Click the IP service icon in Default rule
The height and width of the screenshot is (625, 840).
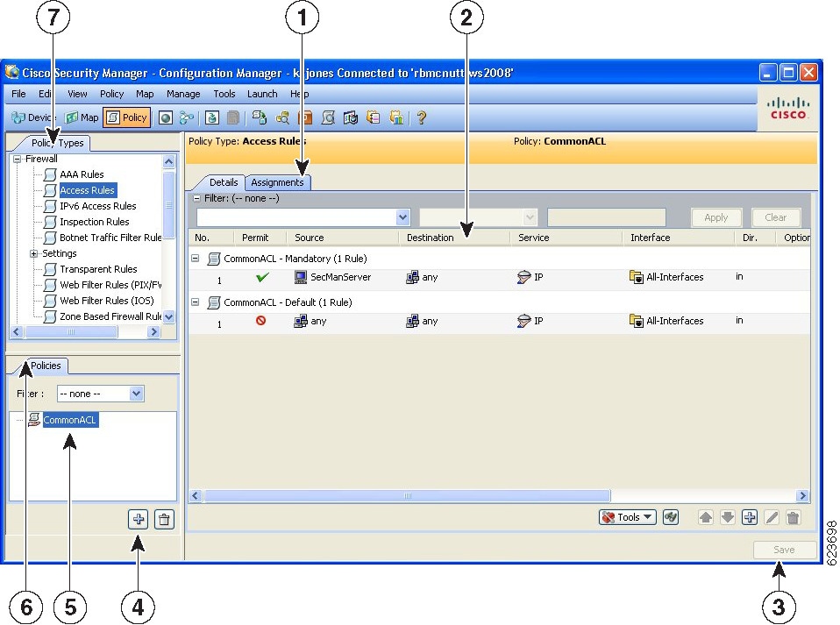(x=523, y=321)
